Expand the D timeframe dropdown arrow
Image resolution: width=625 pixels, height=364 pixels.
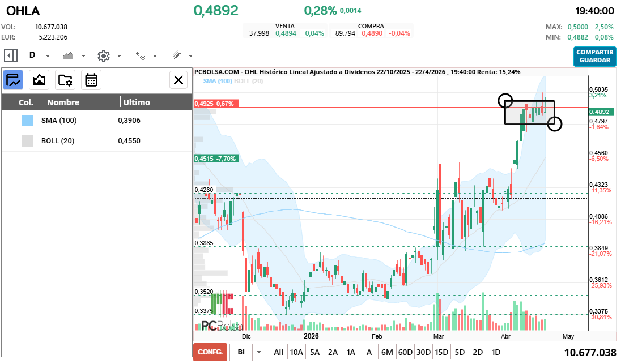pos(48,56)
